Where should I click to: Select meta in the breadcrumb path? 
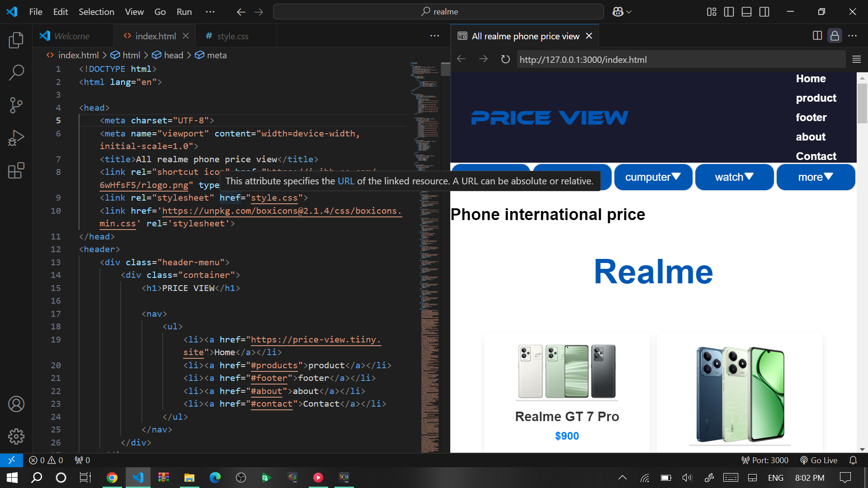pyautogui.click(x=211, y=55)
